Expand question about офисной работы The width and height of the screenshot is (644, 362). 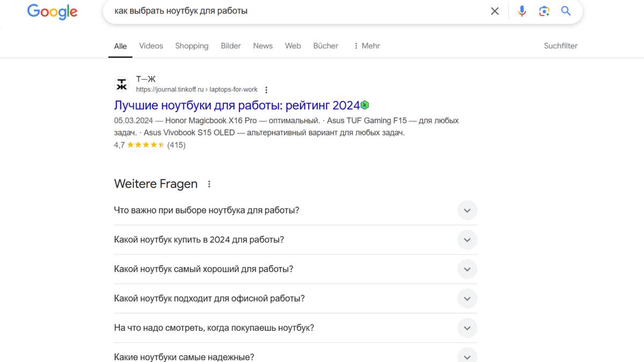point(296,299)
